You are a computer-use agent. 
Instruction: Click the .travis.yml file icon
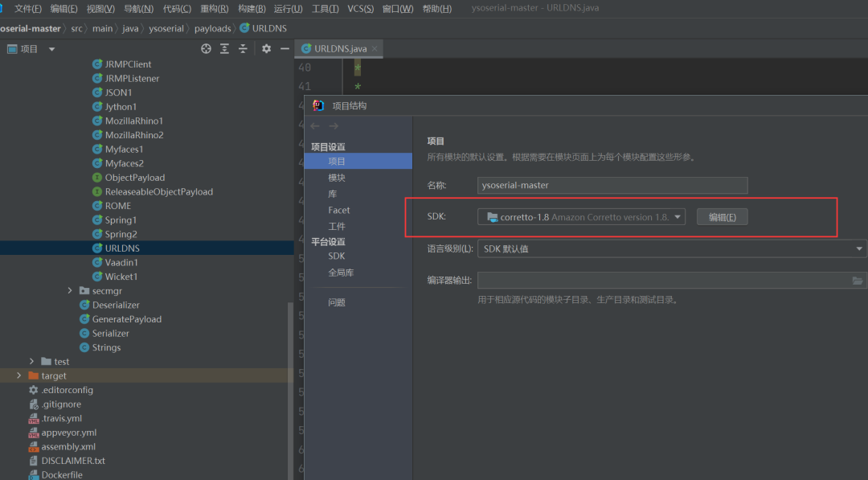coord(34,418)
